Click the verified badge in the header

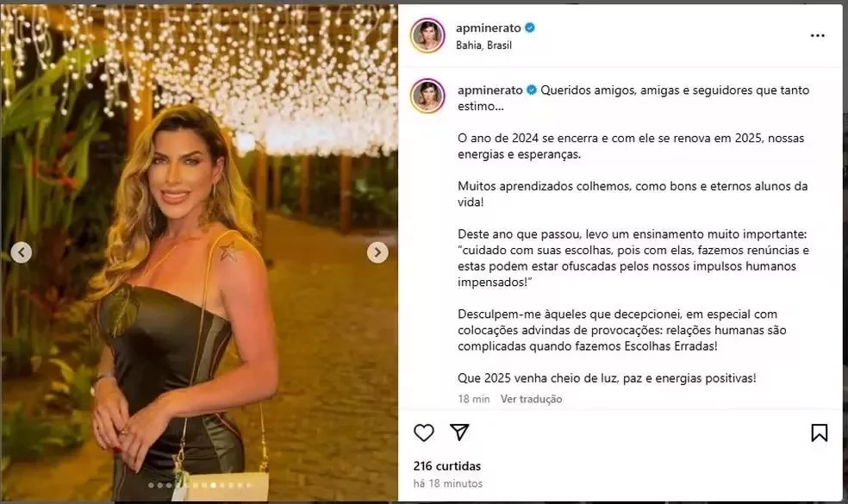click(x=530, y=28)
